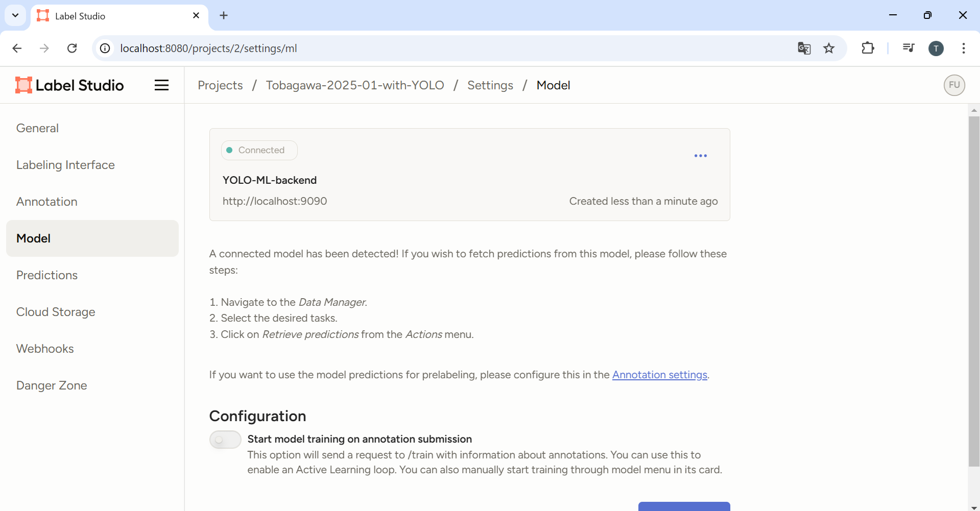This screenshot has width=980, height=511.
Task: Toggle the hamburger sidebar menu
Action: pyautogui.click(x=161, y=85)
